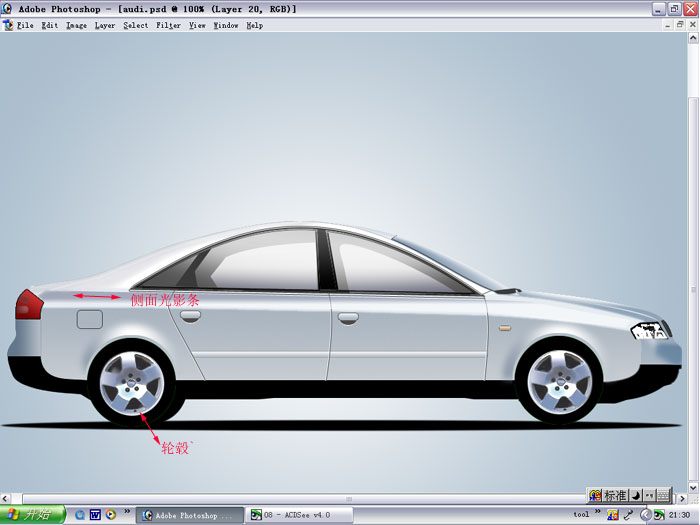Click the vertical scrollbar up arrow
This screenshot has width=700, height=525.
[x=692, y=38]
